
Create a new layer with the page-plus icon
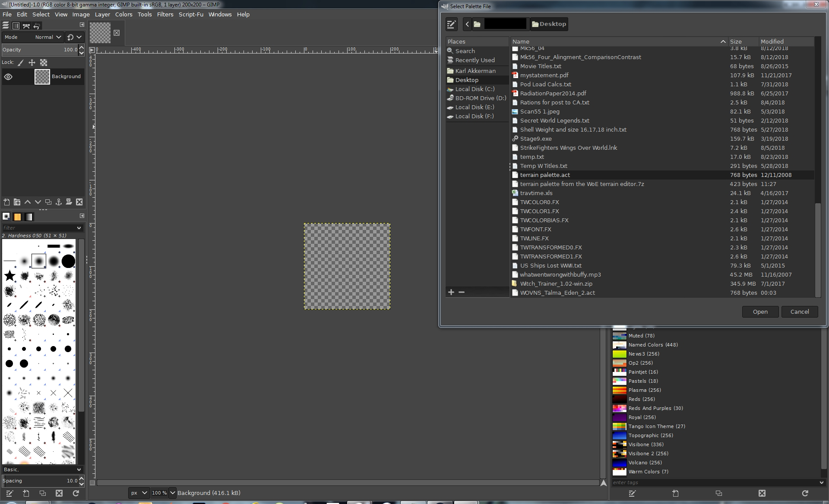[x=6, y=202]
